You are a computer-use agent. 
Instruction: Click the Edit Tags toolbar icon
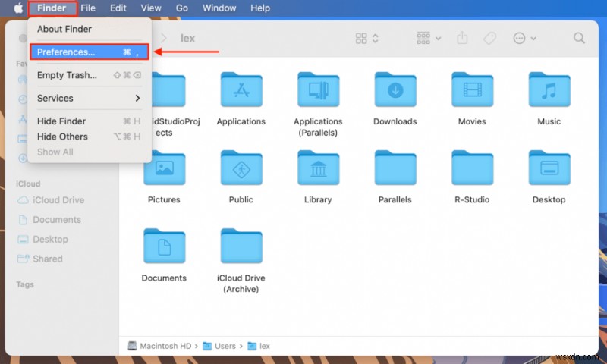coord(489,38)
